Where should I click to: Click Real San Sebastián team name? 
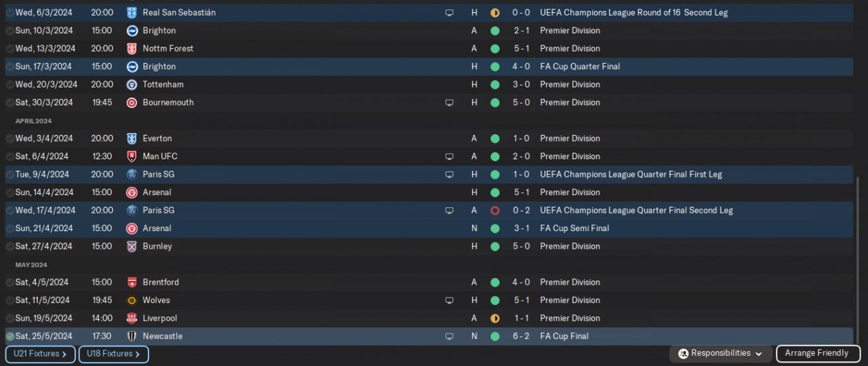tap(179, 13)
